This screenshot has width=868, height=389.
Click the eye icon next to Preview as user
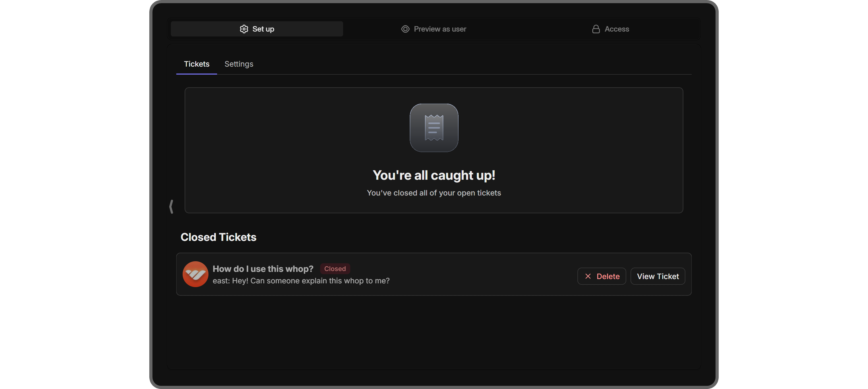point(405,29)
